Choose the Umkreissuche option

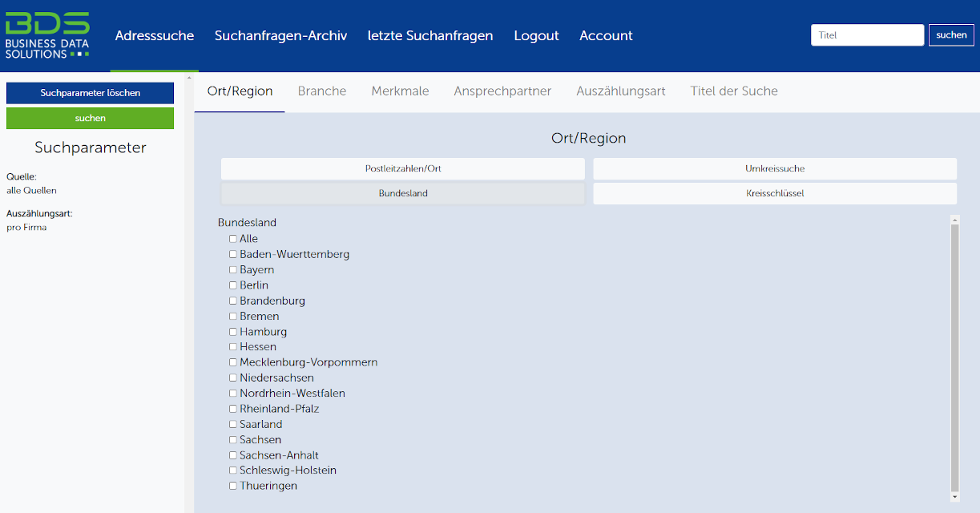point(774,169)
